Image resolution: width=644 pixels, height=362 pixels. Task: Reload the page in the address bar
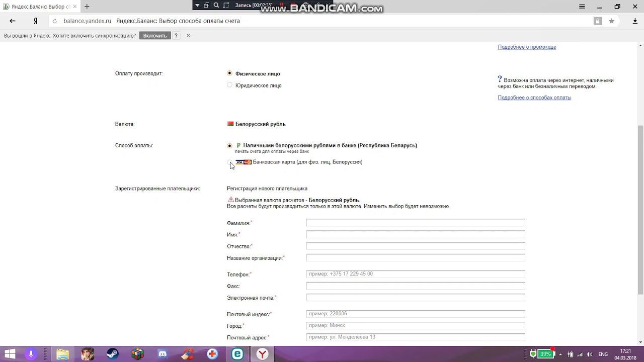(x=55, y=21)
